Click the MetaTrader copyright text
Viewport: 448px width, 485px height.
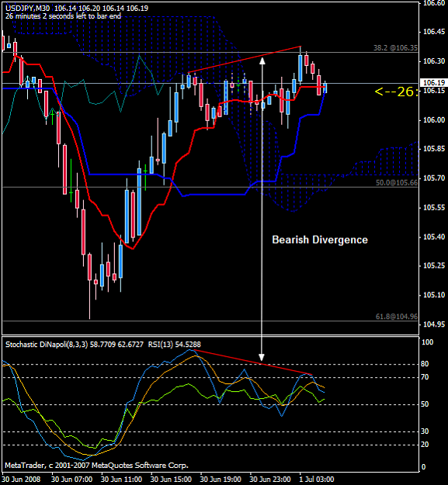96,465
